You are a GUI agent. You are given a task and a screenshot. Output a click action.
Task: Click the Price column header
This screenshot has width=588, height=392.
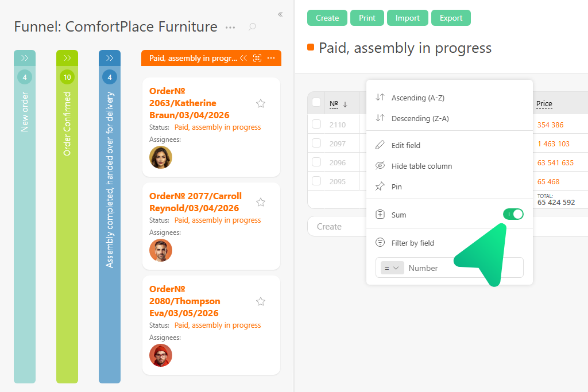pos(544,104)
